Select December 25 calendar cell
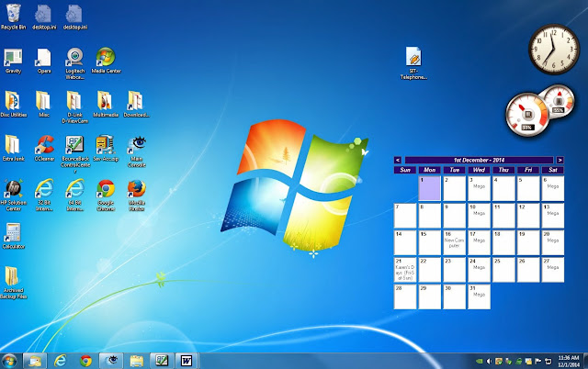 [x=503, y=270]
